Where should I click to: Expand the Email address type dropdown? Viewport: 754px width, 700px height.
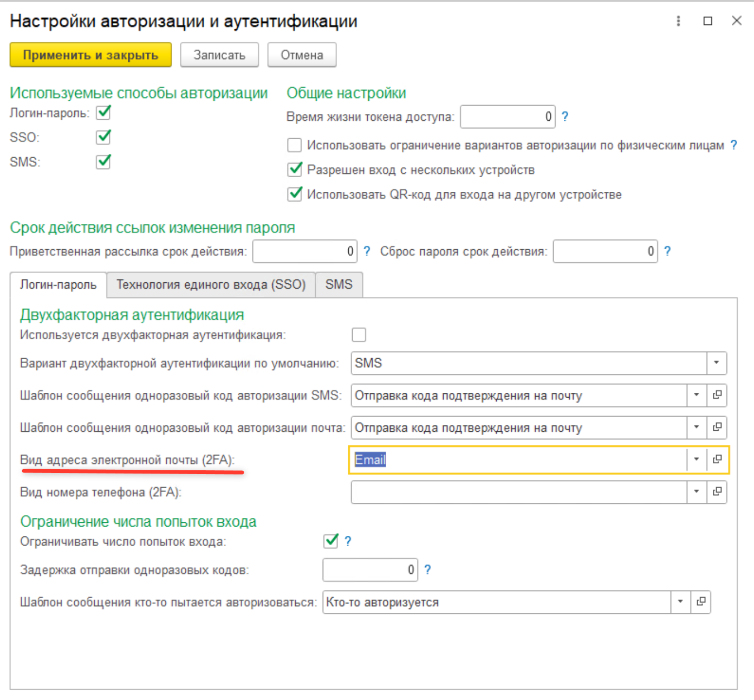point(697,459)
